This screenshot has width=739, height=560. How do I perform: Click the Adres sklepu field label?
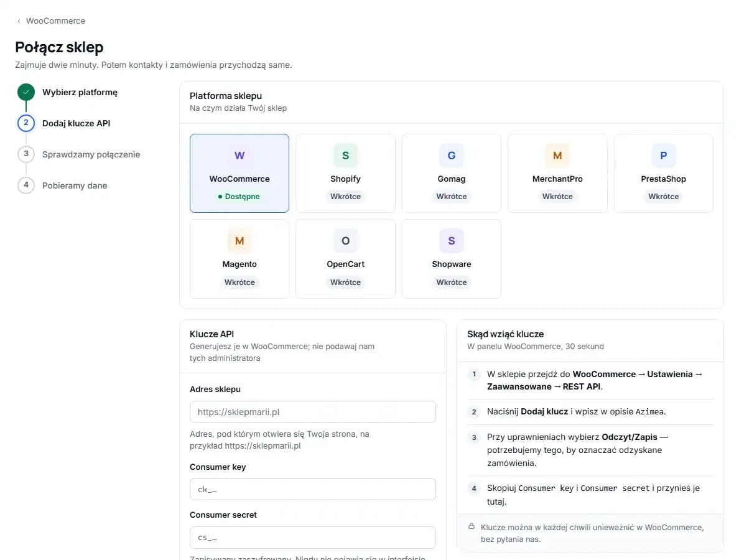[x=215, y=390]
